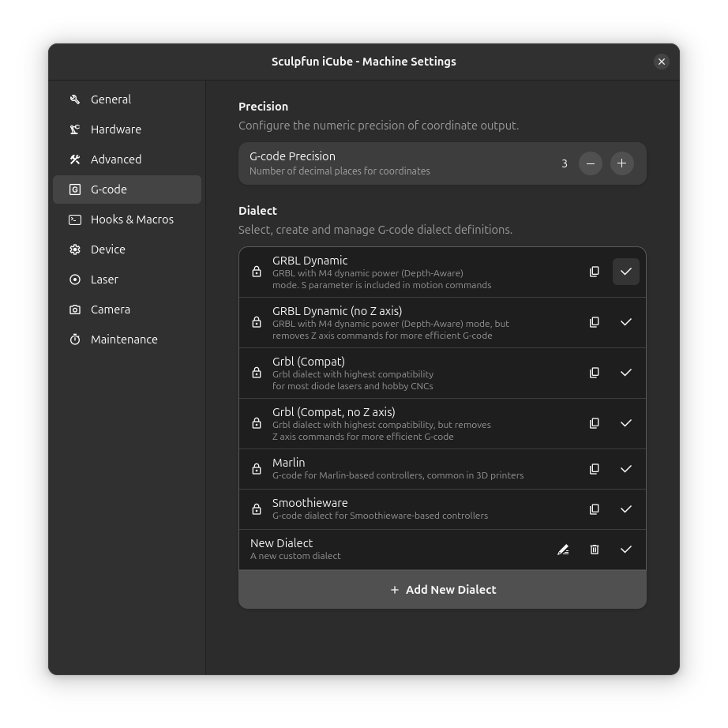This screenshot has width=728, height=728.
Task: Copy GRBL Dynamic (no Z axis) dialect
Action: (594, 322)
